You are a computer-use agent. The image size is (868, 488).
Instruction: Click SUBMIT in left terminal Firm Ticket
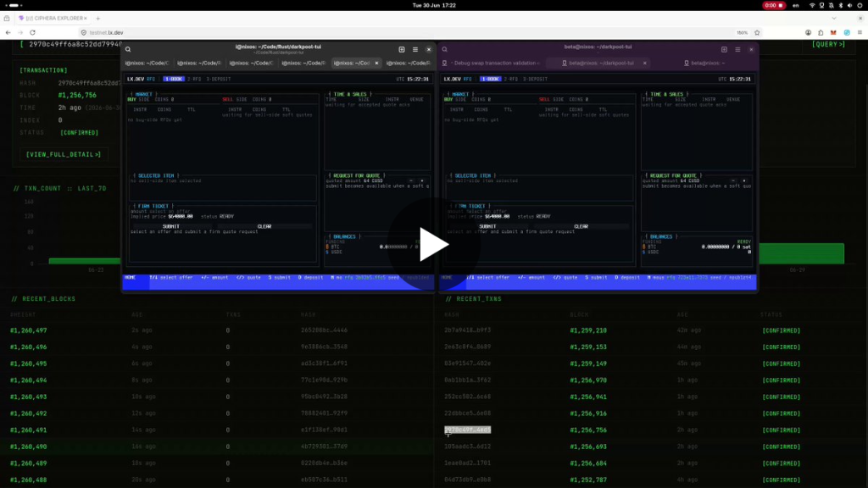171,226
